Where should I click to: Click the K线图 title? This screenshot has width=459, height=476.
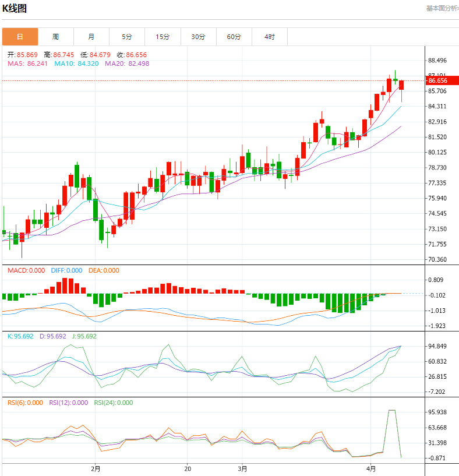click(x=15, y=9)
